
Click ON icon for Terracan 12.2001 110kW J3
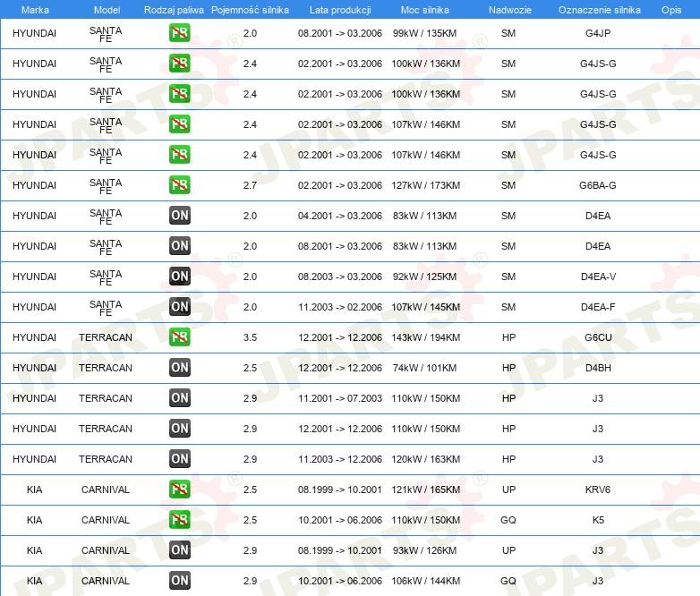[x=179, y=429]
